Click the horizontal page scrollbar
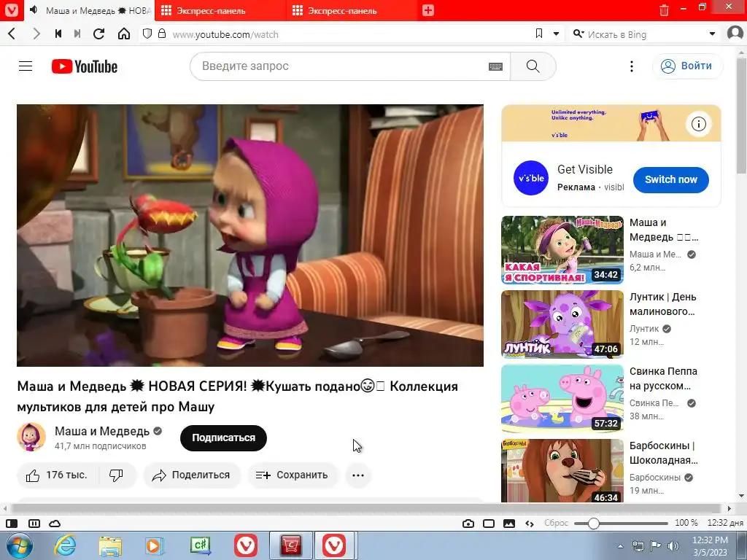Screen dimensions: 747x560 (x=367, y=508)
